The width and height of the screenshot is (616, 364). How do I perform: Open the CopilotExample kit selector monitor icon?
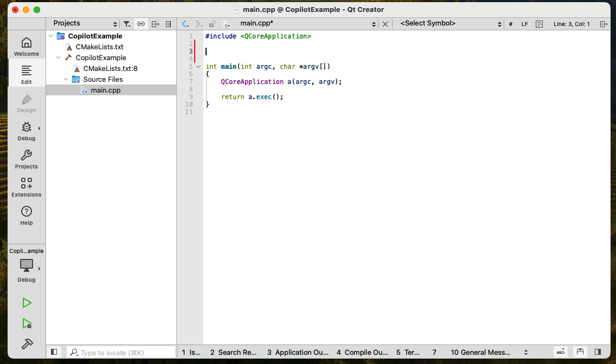(x=27, y=265)
